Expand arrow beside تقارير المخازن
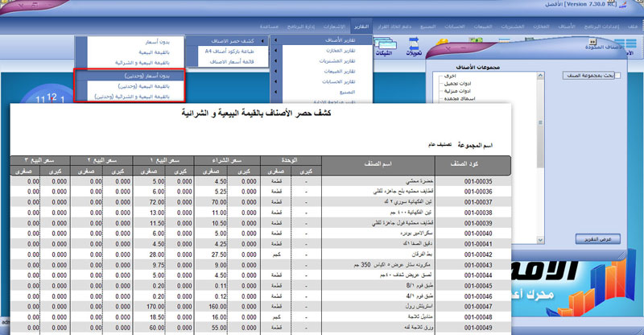This screenshot has width=644, height=335. click(275, 51)
